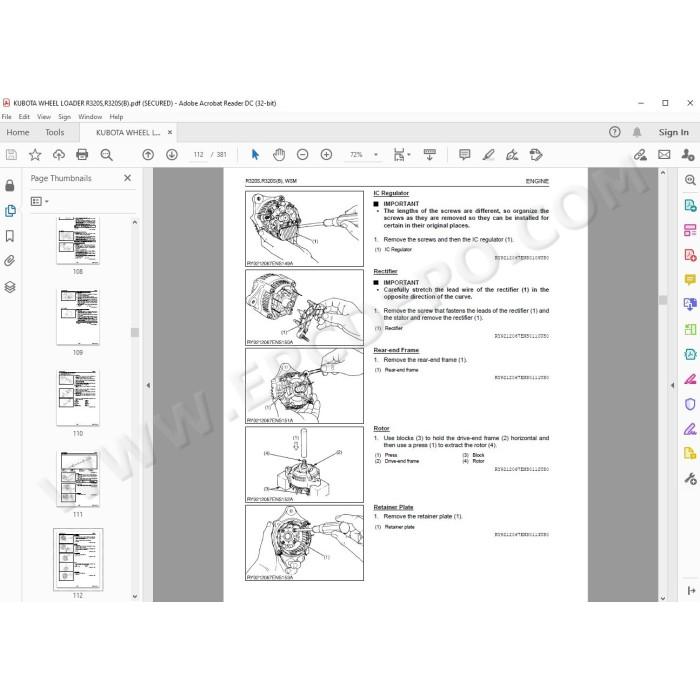Switch to the Home tab
This screenshot has height=700, width=700.
[x=18, y=132]
